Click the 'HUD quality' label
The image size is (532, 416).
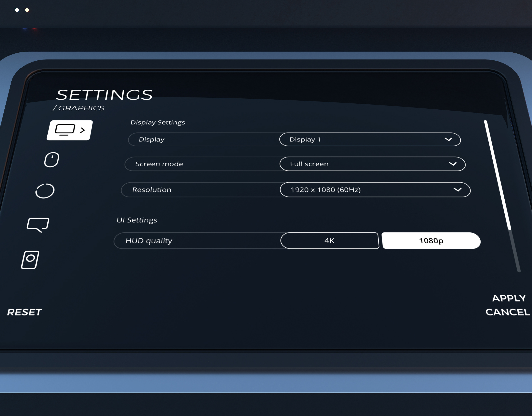[149, 241]
